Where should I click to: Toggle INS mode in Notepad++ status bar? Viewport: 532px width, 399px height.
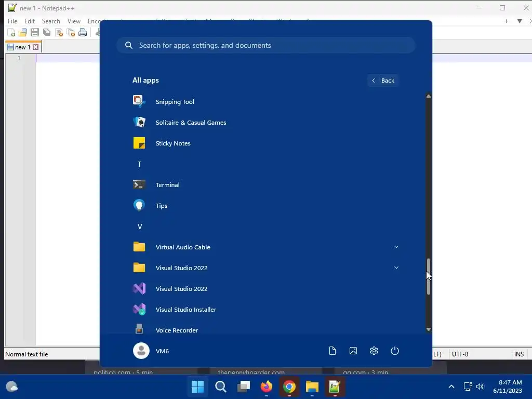[519, 354]
